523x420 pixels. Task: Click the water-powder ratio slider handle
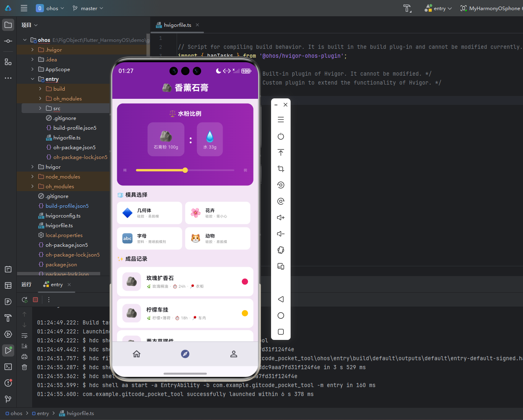(x=185, y=170)
